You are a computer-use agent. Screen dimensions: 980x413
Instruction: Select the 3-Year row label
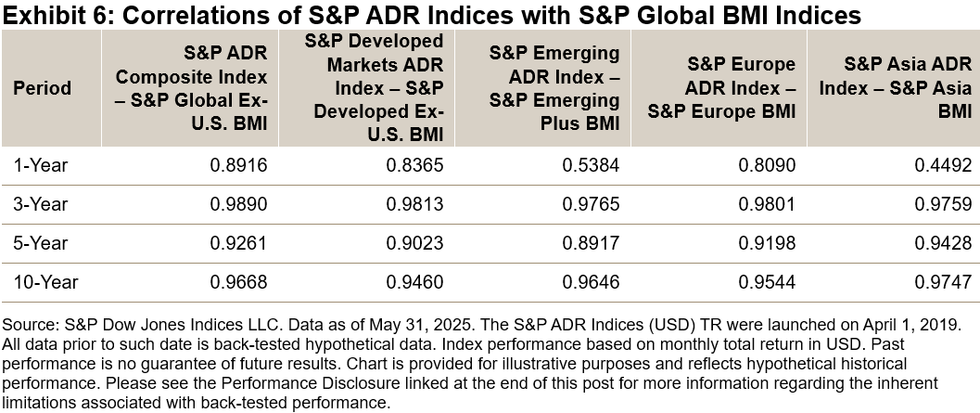[x=41, y=204]
